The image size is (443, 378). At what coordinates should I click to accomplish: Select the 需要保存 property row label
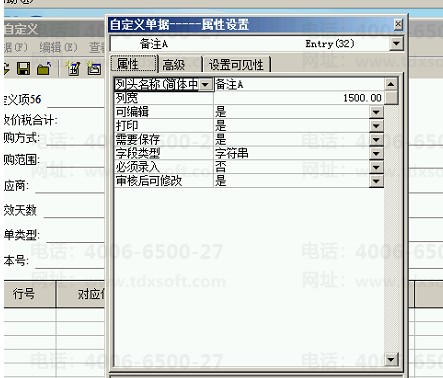pos(163,140)
